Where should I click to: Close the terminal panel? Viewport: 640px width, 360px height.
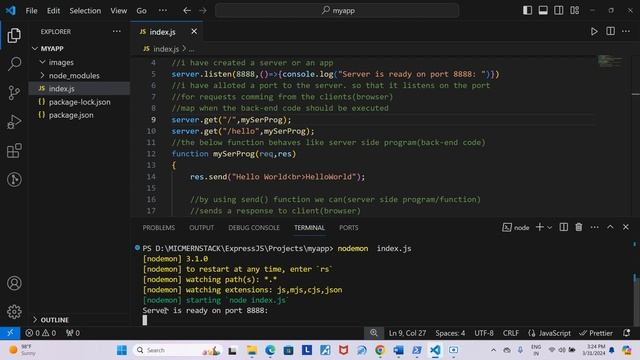[x=626, y=227]
